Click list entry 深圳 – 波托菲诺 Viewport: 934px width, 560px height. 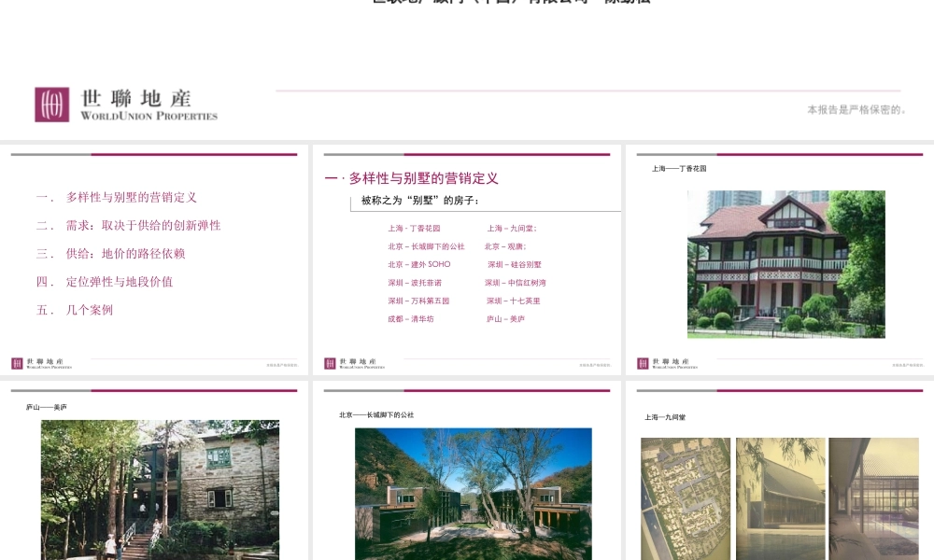click(415, 283)
